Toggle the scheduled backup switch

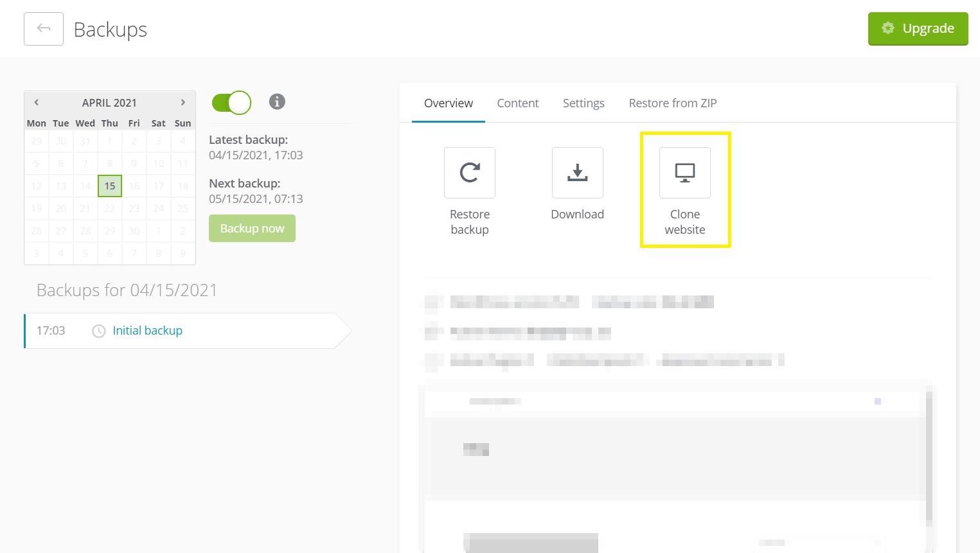(231, 103)
